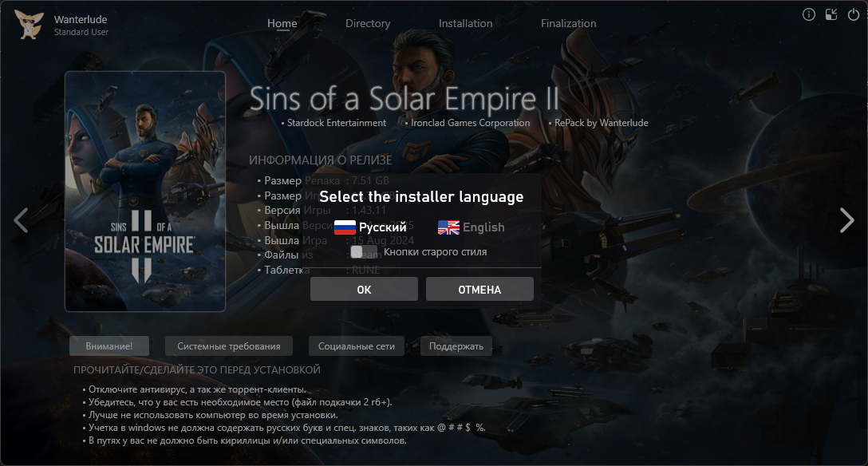The image size is (868, 466).
Task: Select the Russian flag icon
Action: [x=345, y=227]
